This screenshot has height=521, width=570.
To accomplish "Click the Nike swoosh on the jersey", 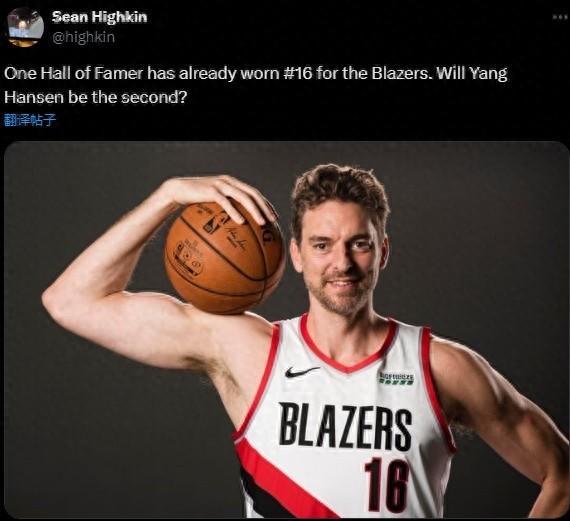I will (301, 372).
